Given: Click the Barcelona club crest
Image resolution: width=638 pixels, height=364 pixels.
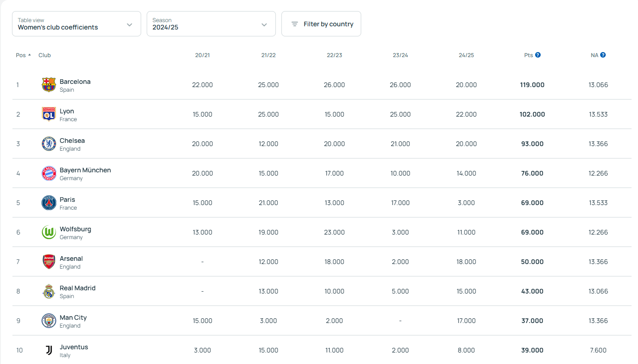Looking at the screenshot, I should coord(49,85).
